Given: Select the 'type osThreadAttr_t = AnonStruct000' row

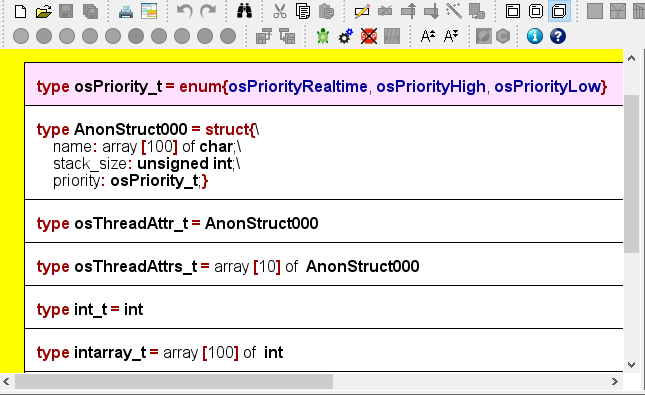Looking at the screenshot, I should (324, 221).
